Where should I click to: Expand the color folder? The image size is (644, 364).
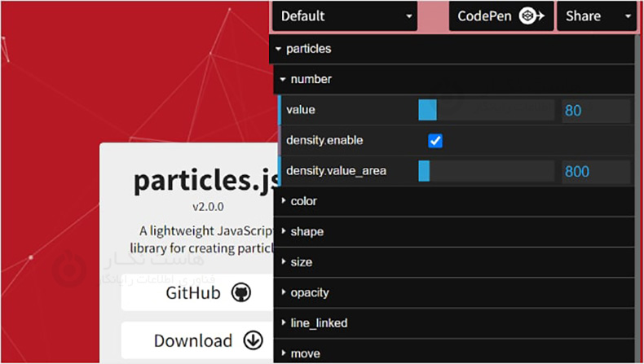point(303,201)
